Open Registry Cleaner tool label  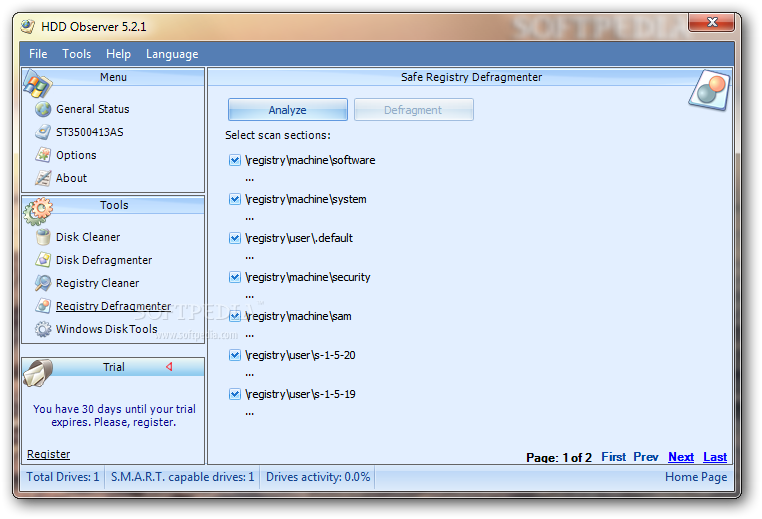click(98, 283)
